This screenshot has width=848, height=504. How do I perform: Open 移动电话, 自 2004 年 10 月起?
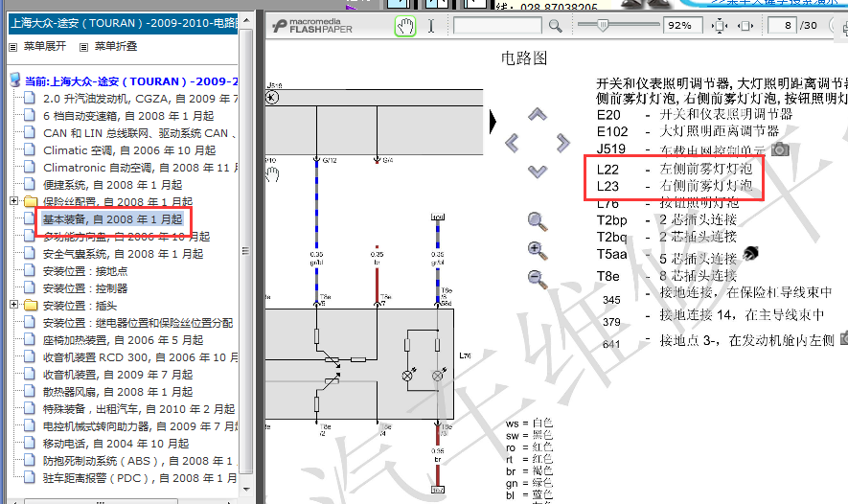coord(116,444)
